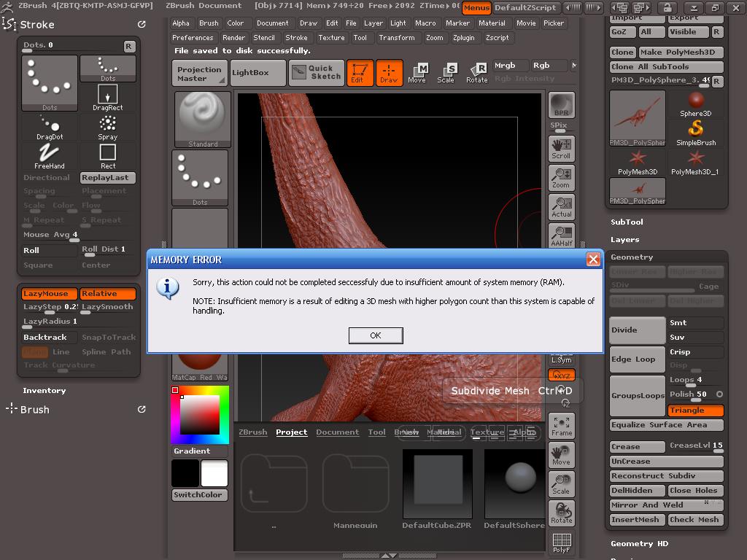Toggle the Crisp edges option
Screen dimensions: 747x560
tap(695, 352)
